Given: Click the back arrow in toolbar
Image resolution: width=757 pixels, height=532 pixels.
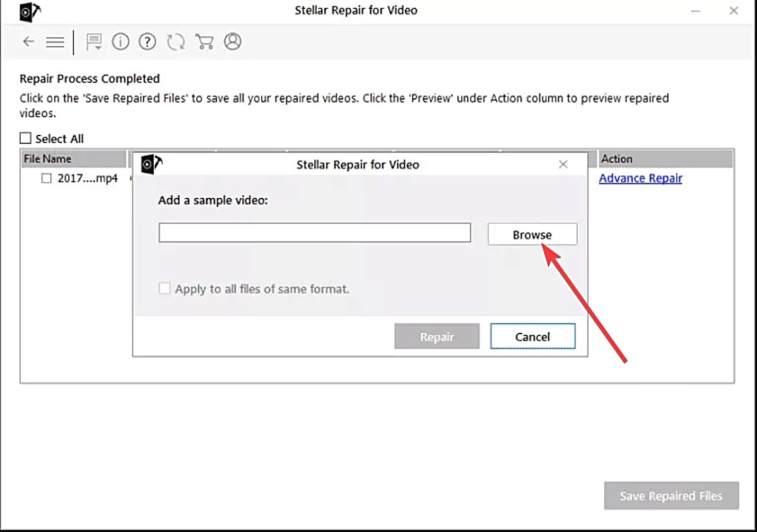Looking at the screenshot, I should (28, 42).
